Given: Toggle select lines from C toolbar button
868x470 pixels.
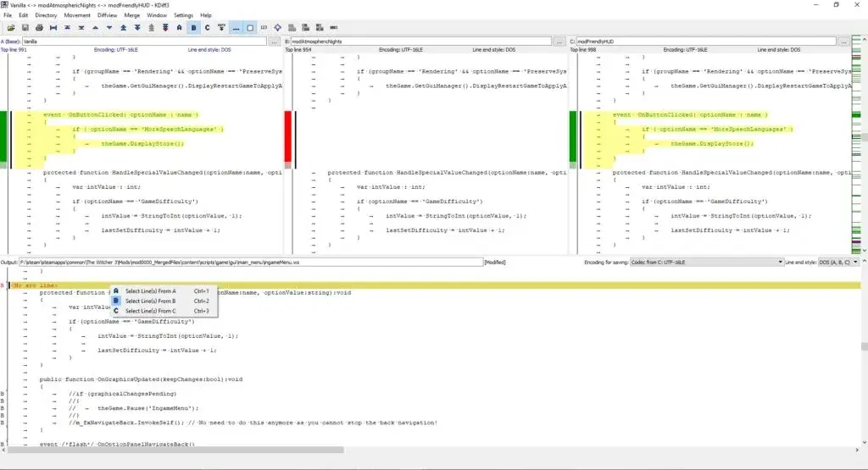Looking at the screenshot, I should pos(208,27).
